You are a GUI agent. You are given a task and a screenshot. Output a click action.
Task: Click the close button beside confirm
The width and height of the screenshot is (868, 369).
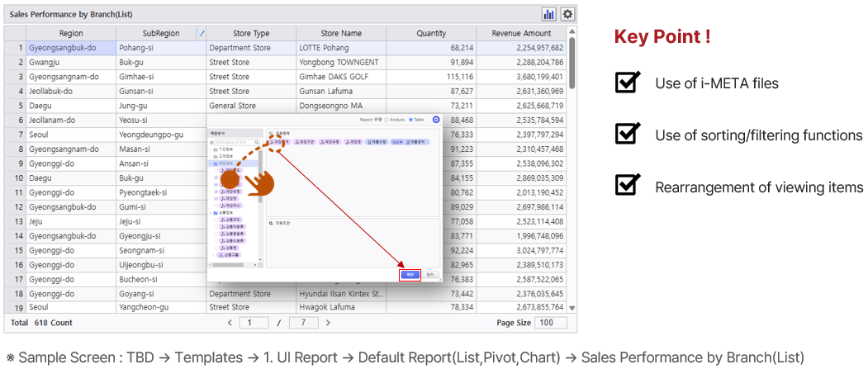(431, 275)
